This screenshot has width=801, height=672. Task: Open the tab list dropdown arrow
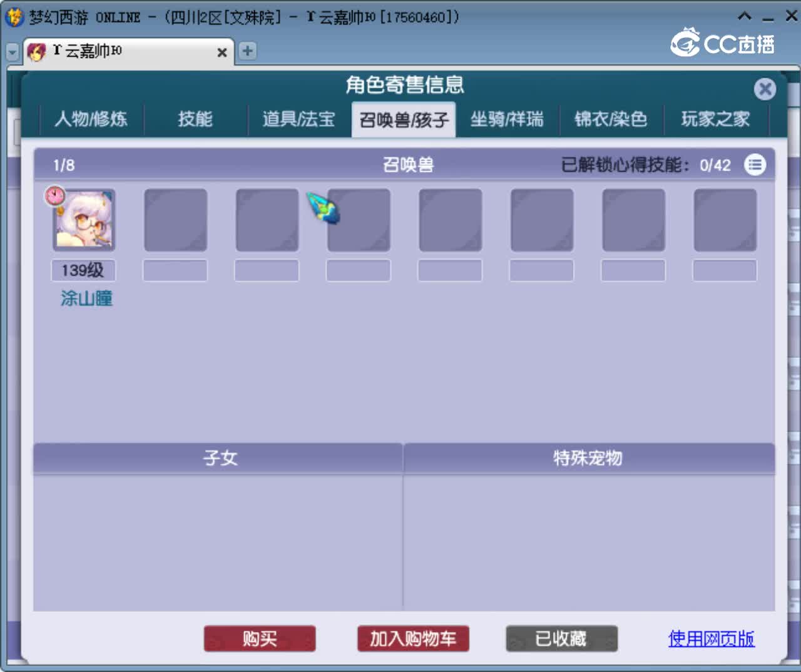coord(12,52)
